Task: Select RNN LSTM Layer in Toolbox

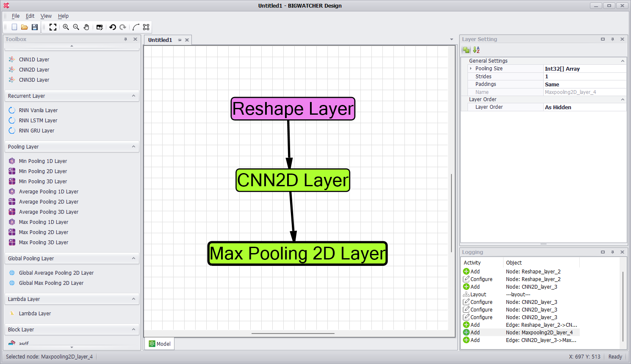Action: pos(38,121)
